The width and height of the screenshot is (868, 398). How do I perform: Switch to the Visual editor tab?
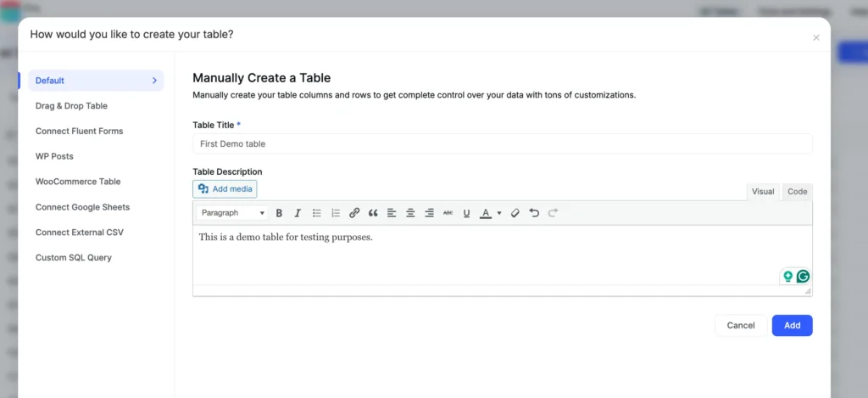763,191
